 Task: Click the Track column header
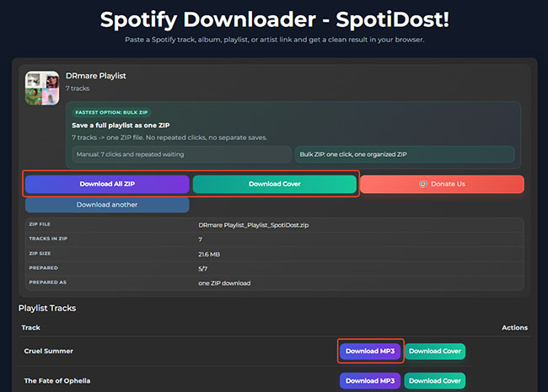30,328
